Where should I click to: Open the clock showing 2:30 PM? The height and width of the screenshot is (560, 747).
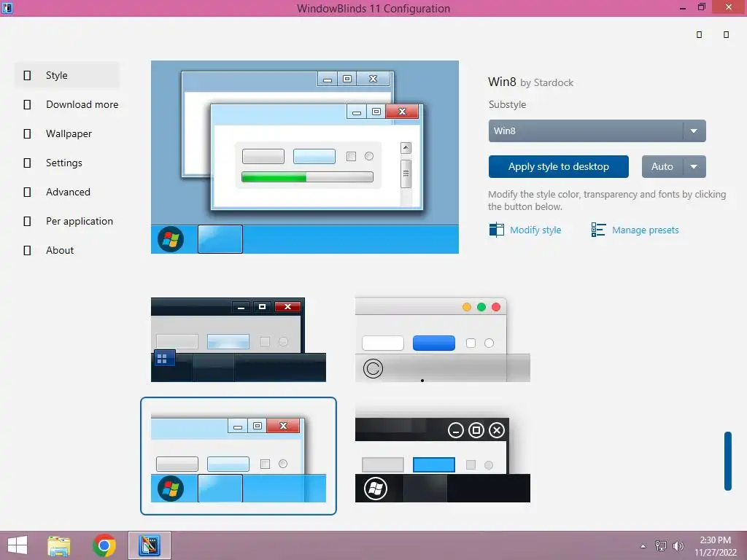click(x=716, y=540)
